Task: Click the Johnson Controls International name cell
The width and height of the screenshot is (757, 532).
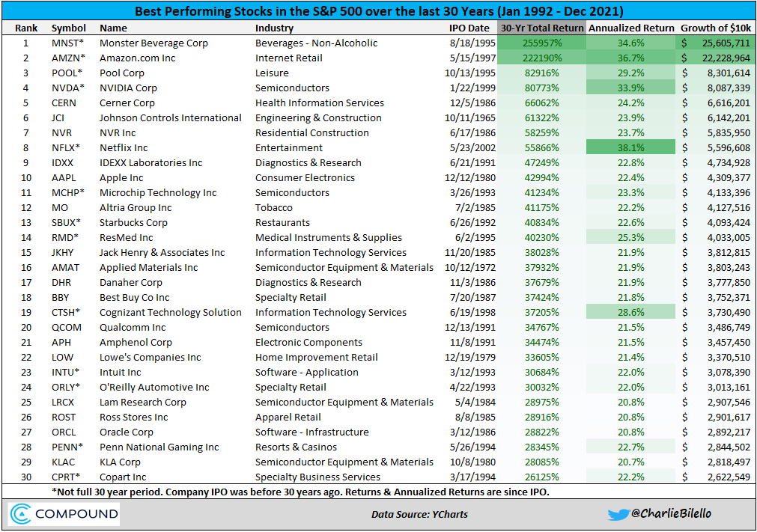Action: (171, 117)
